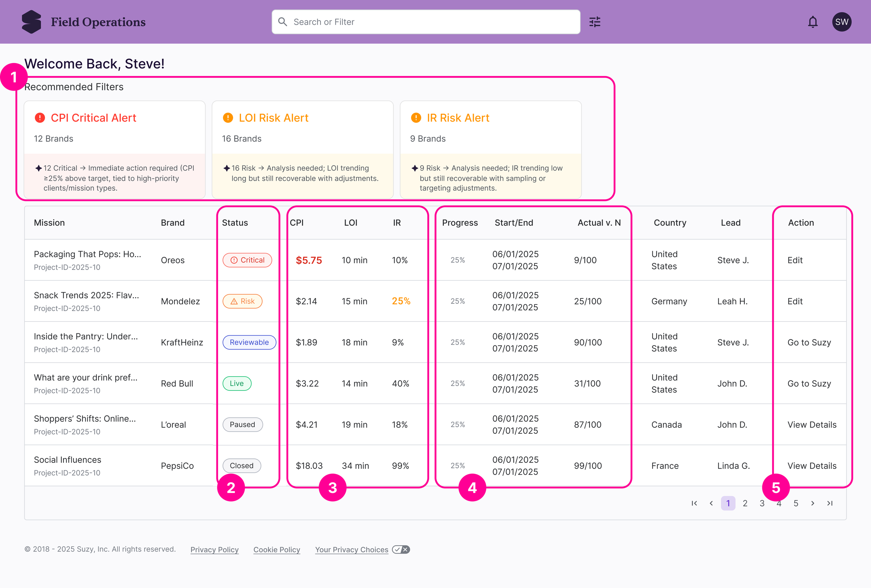871x588 pixels.
Task: Go to first page of results
Action: tap(694, 503)
